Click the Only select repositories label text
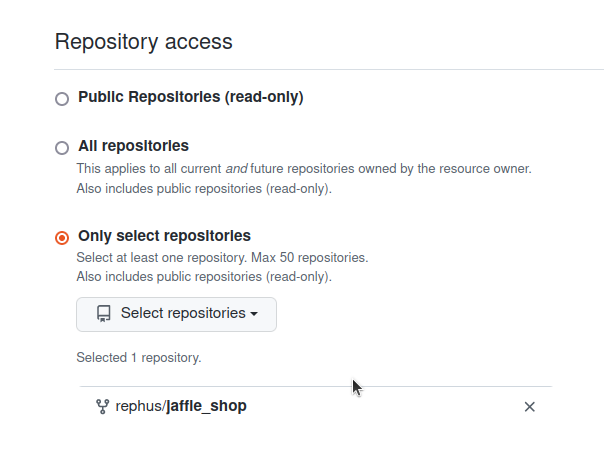 (x=164, y=236)
